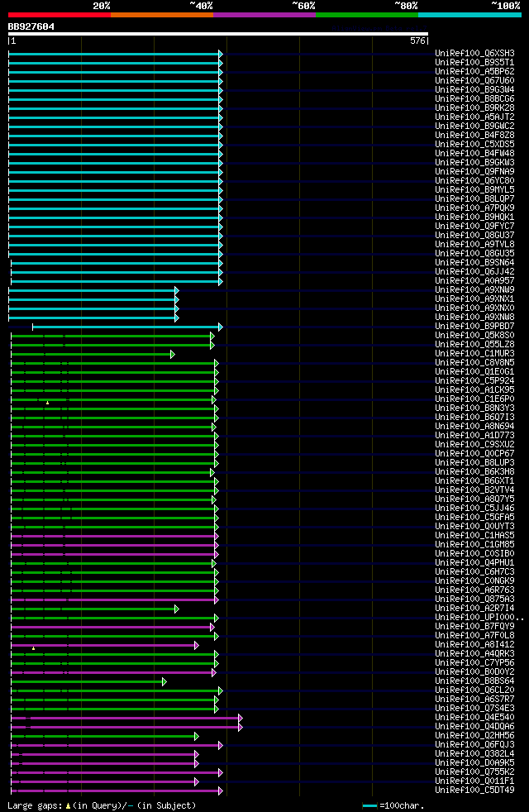This screenshot has height=812, width=529.
Task: Open hit UniRef100_Q6XSH3
Action: click(x=474, y=54)
